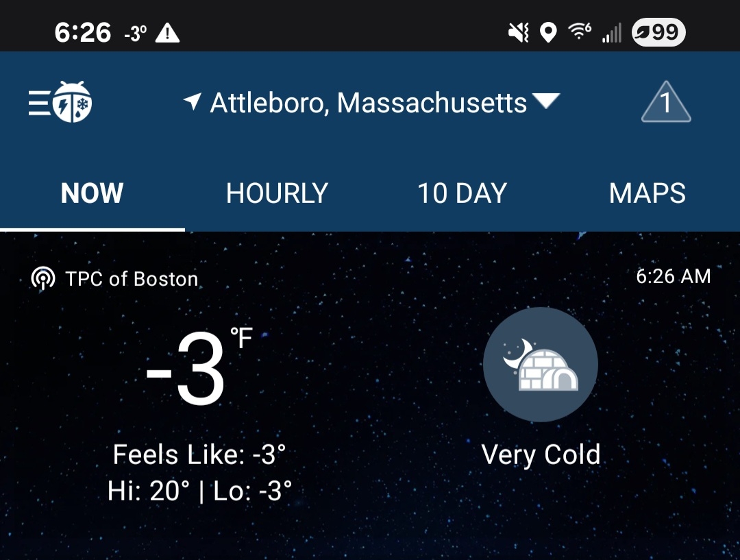Tap the current location arrow icon

coord(193,103)
